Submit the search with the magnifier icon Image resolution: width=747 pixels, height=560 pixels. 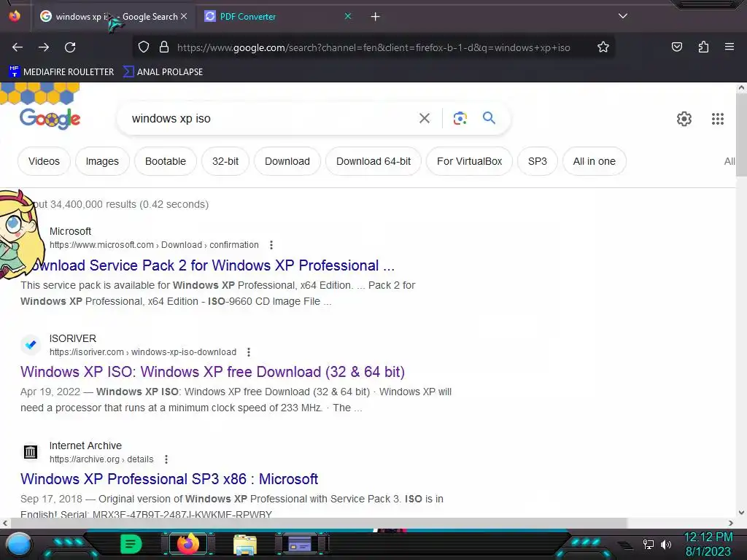[489, 117]
